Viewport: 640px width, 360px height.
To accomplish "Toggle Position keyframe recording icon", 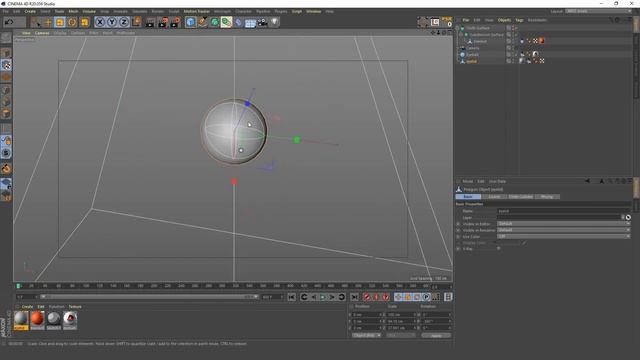I will (398, 297).
